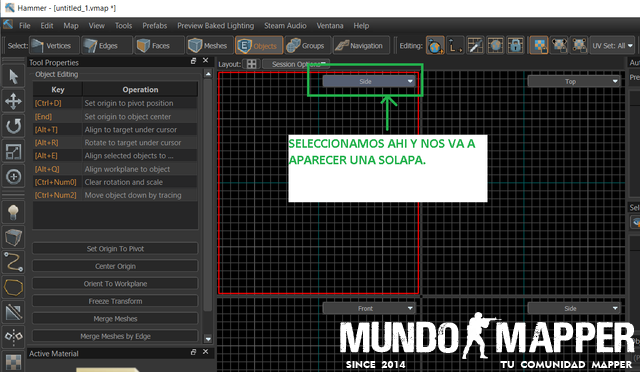Select the Mirror tool
The image size is (640, 372).
click(13, 337)
